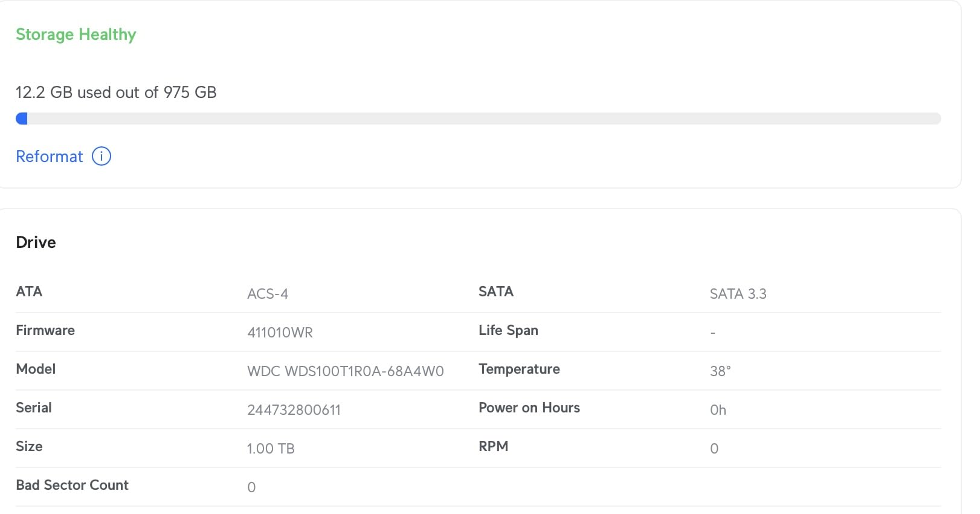Click the model number WDC WDS100T1R0A-68A4W0
980x514 pixels.
click(345, 371)
